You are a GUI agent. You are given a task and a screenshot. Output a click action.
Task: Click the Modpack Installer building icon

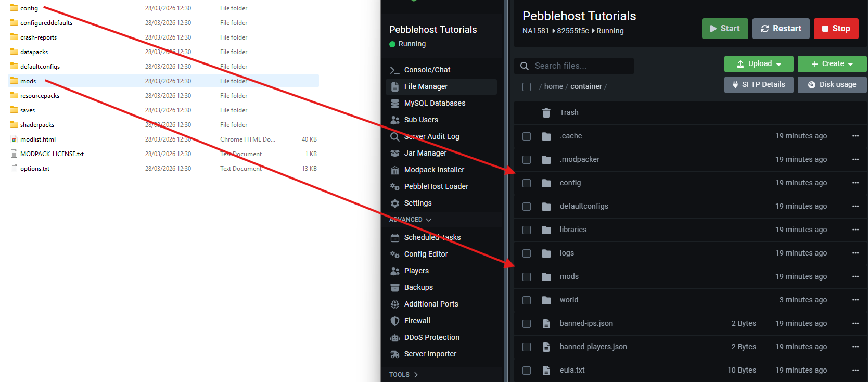click(x=395, y=170)
